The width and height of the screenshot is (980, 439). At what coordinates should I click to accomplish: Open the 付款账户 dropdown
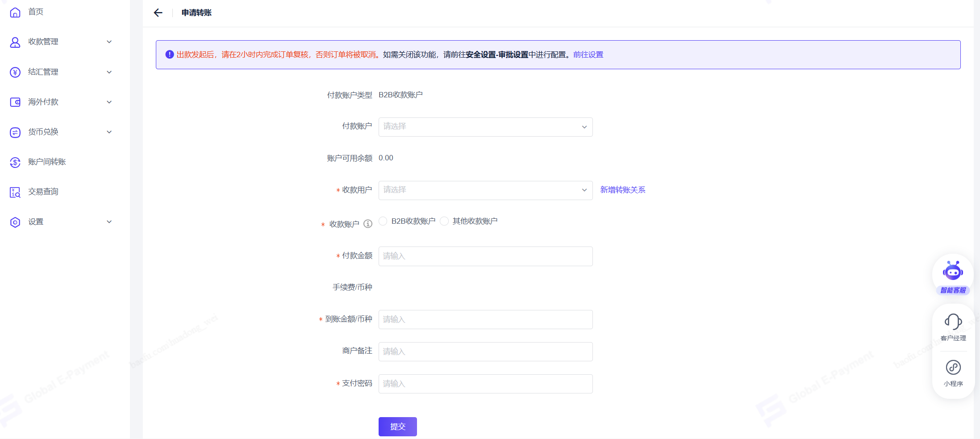pos(485,127)
